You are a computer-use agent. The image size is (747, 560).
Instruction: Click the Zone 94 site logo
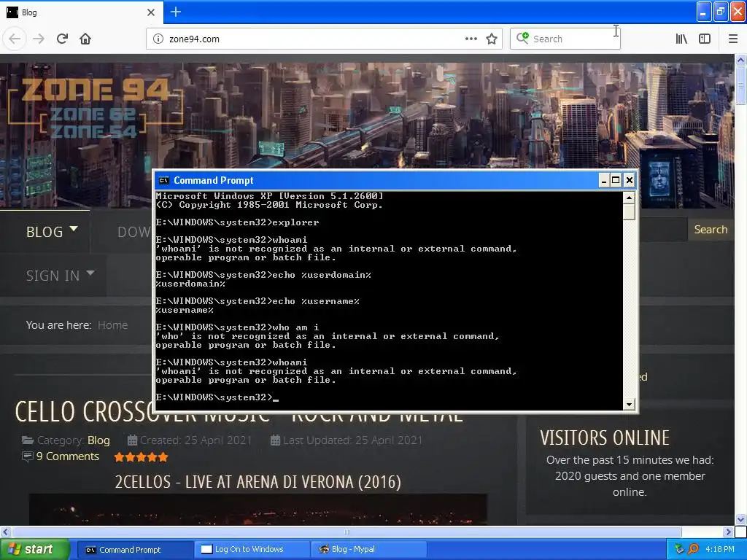[96, 107]
